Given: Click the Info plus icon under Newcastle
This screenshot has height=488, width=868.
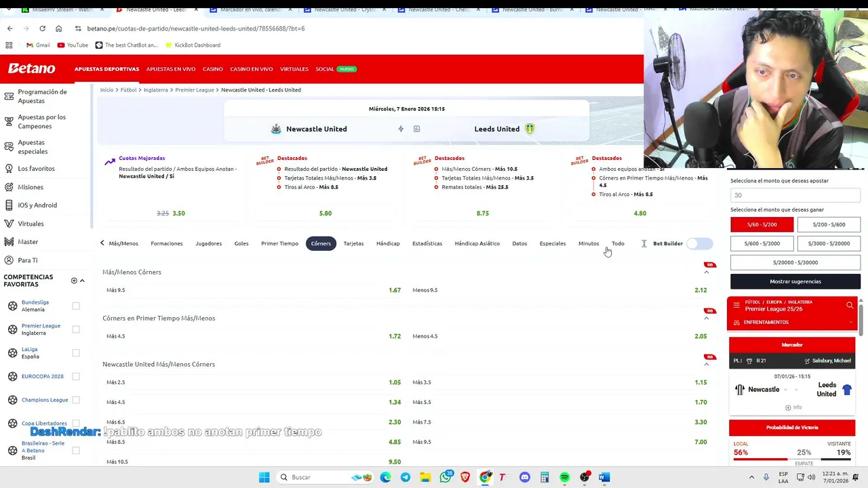Looking at the screenshot, I should click(x=788, y=407).
